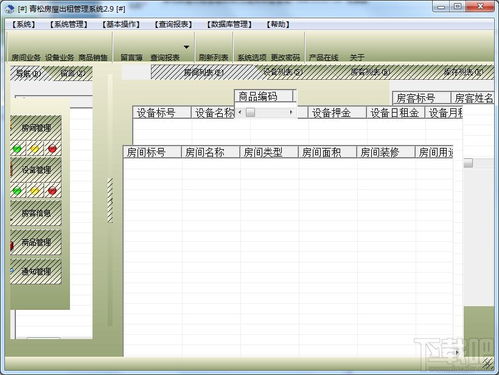Image resolution: width=499 pixels, height=375 pixels.
Task: Click the 通知管理 sidebar button
Action: point(36,271)
